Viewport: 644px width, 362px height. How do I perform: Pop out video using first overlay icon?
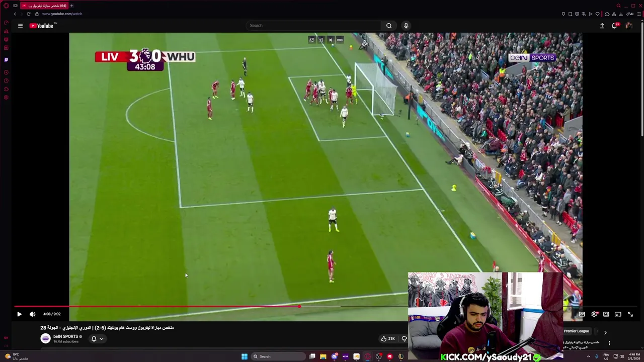pos(312,40)
